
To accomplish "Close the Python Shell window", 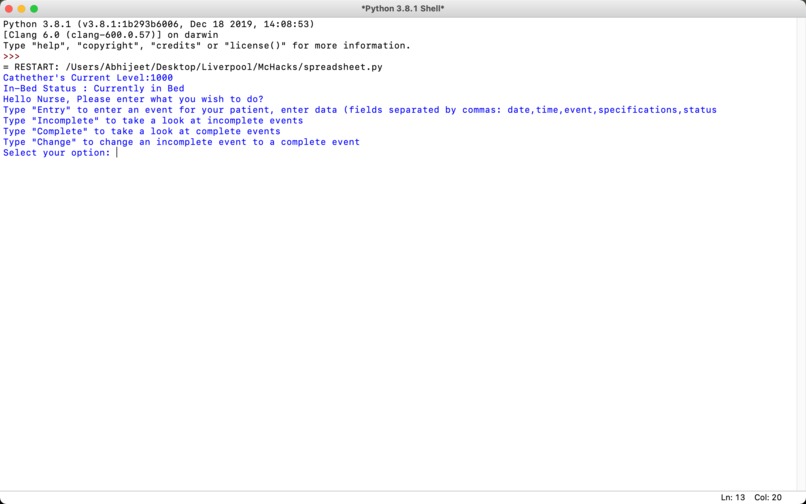I will pyautogui.click(x=9, y=9).
